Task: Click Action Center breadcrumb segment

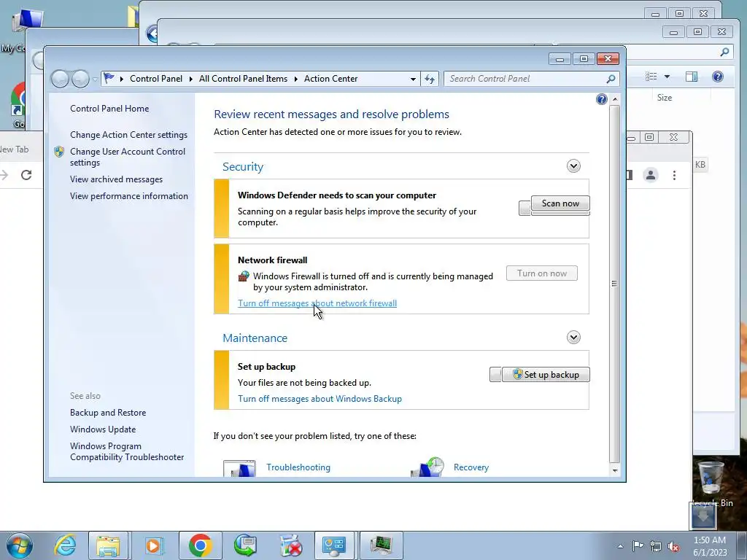Action: (x=330, y=79)
